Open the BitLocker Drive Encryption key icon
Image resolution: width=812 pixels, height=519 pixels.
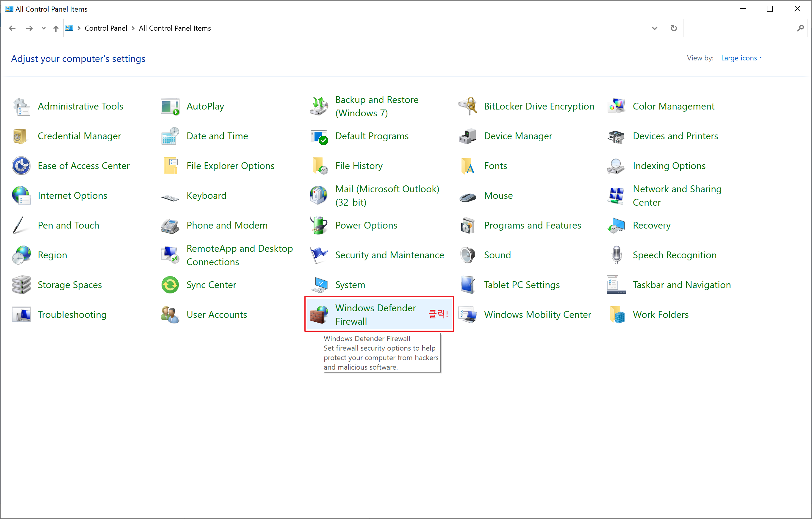point(468,106)
